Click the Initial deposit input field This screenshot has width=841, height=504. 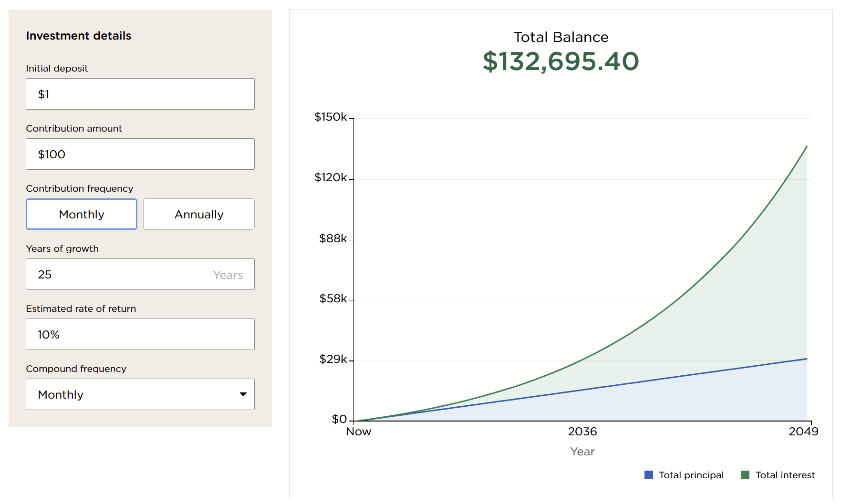click(x=140, y=94)
